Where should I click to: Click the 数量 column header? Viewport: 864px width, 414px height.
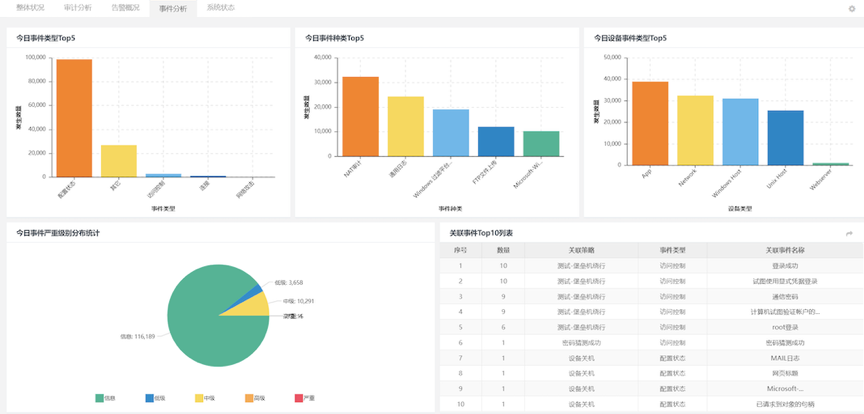pos(503,250)
